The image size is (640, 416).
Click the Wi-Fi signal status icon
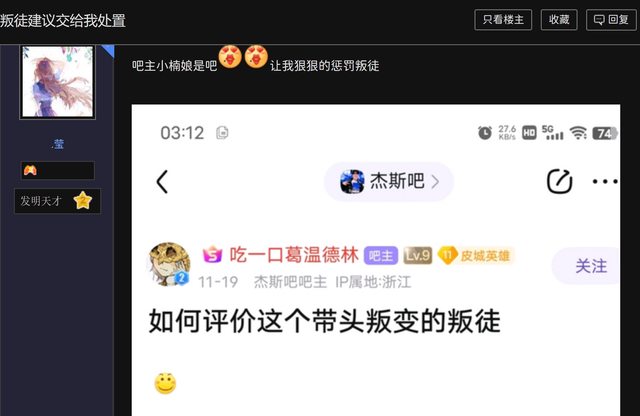(578, 133)
